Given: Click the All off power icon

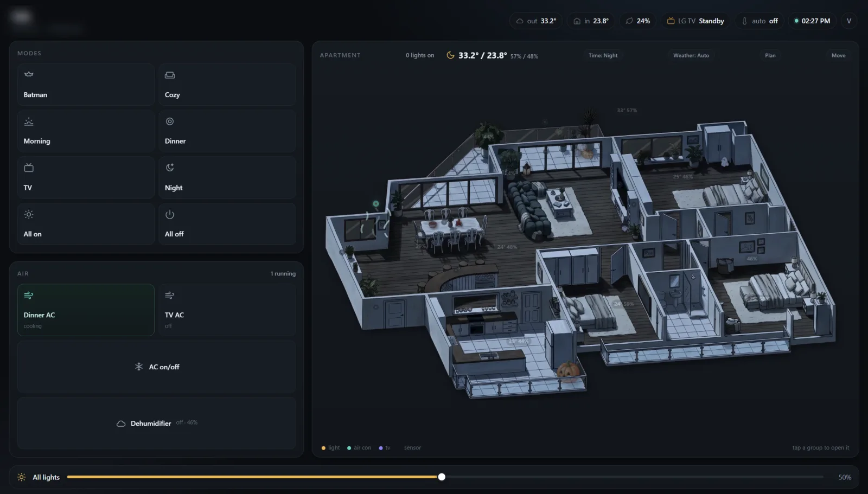Looking at the screenshot, I should click(170, 214).
